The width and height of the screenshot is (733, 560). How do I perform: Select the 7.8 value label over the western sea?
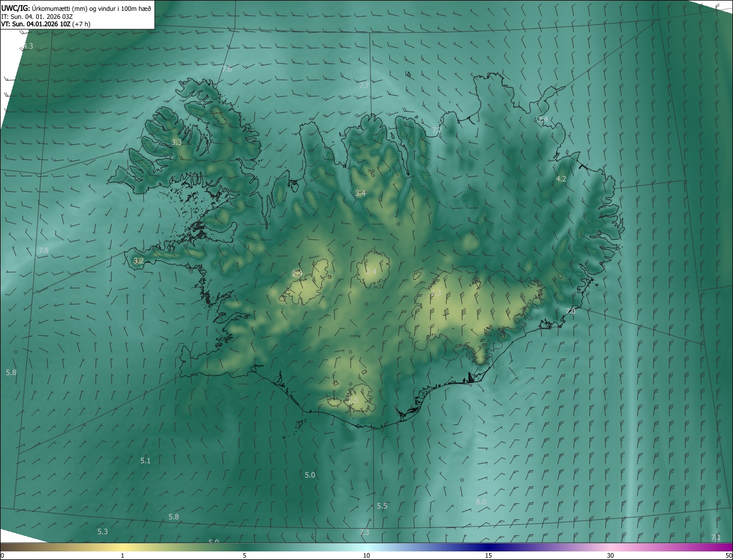[44, 251]
